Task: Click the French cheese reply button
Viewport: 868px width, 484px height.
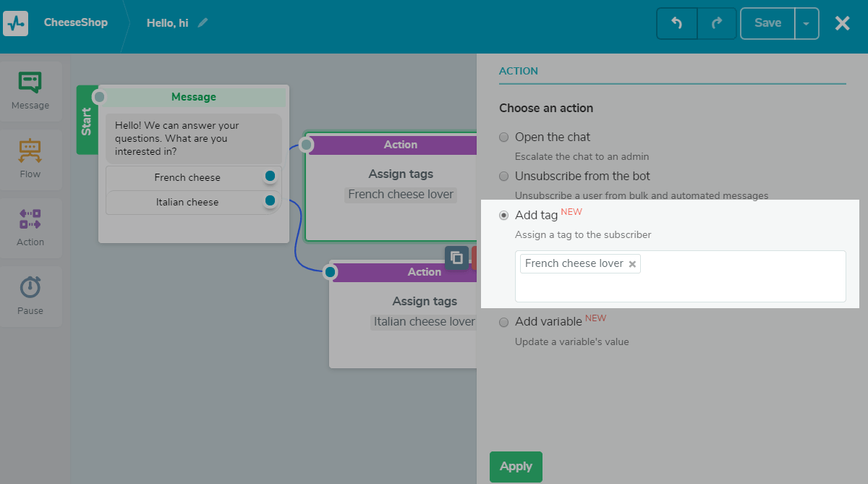Action: pos(188,177)
